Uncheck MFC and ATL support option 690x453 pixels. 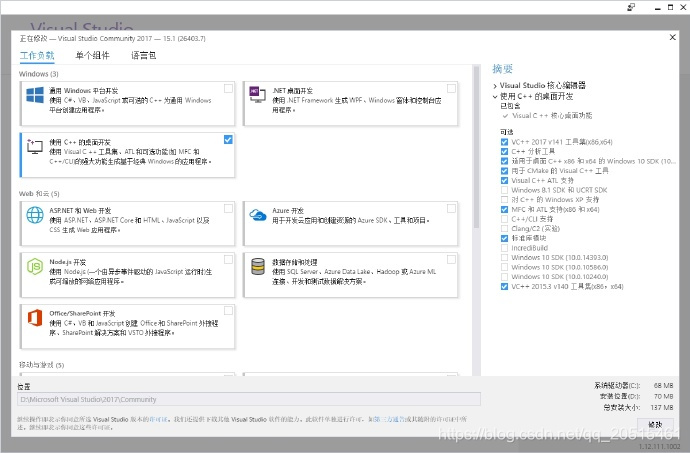504,210
